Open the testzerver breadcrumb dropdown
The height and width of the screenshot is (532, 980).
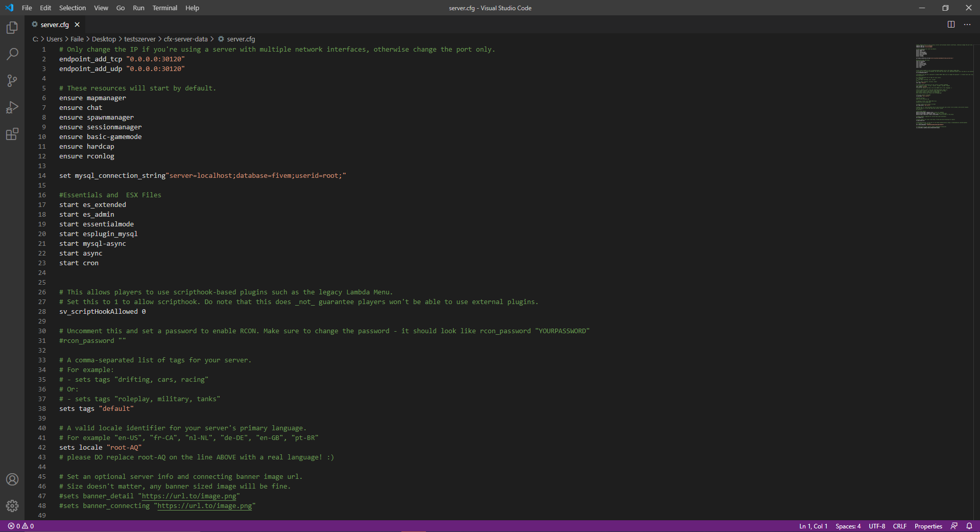pos(140,39)
